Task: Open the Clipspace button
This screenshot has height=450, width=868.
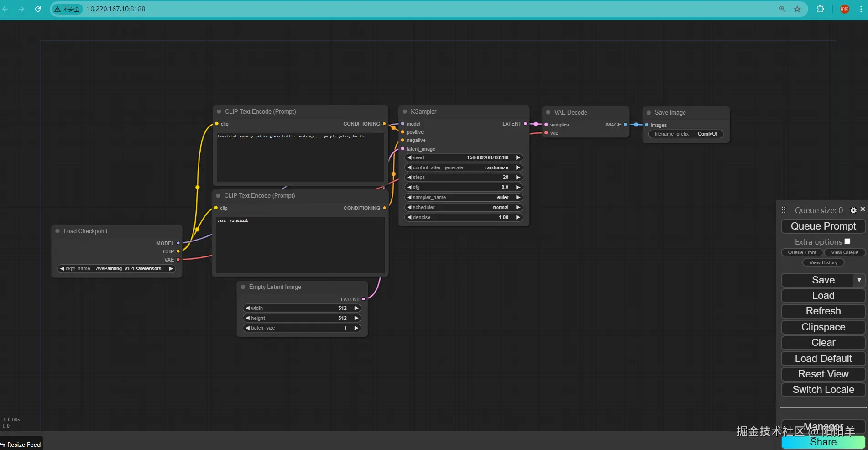Action: point(823,327)
